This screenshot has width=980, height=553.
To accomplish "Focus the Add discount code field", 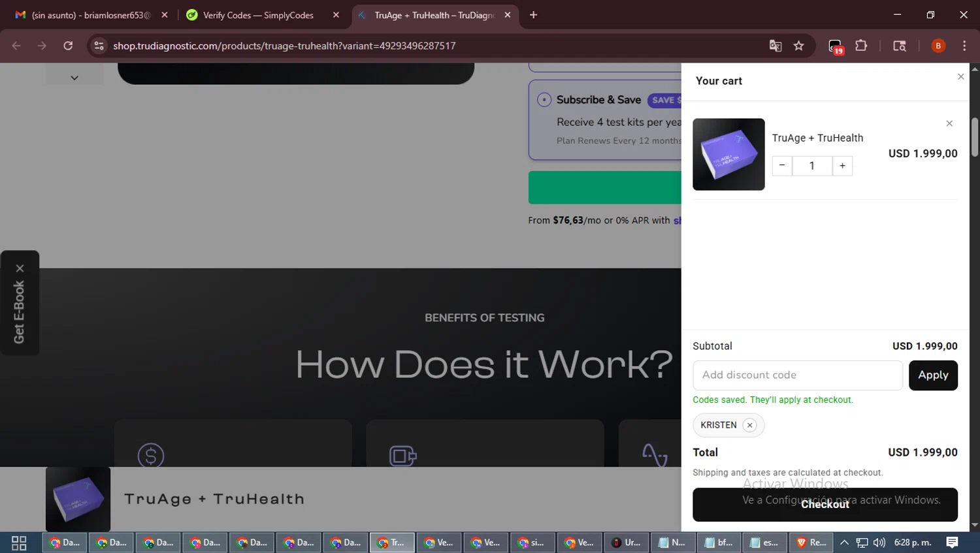I will click(798, 375).
